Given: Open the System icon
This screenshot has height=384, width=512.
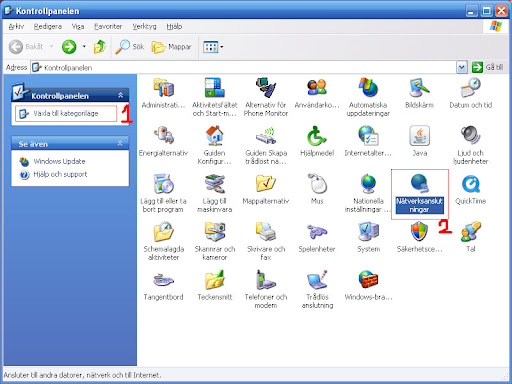Looking at the screenshot, I should (x=368, y=237).
